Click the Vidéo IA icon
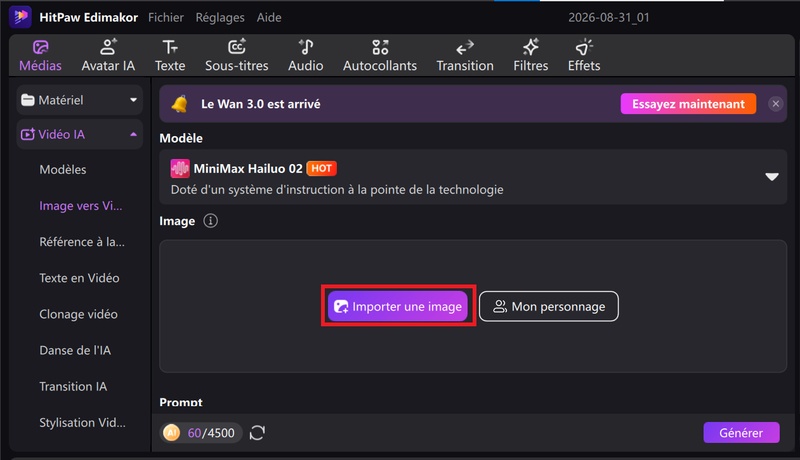This screenshot has height=460, width=800. pyautogui.click(x=28, y=134)
